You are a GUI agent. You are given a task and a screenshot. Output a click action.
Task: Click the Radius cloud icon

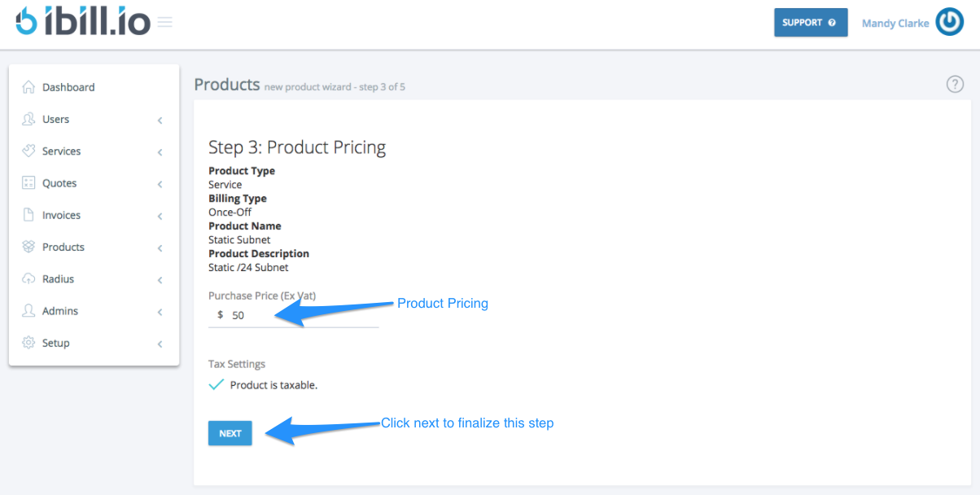point(29,278)
